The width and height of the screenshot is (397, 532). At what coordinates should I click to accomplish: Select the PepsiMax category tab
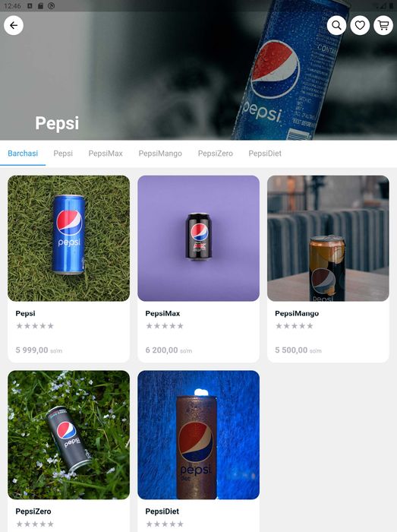coord(106,154)
